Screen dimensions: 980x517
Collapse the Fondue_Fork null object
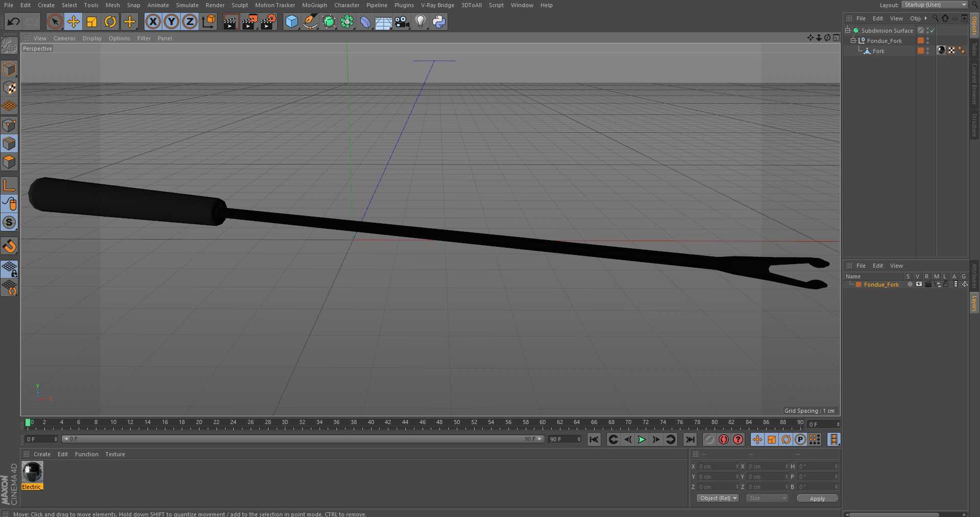pos(853,40)
